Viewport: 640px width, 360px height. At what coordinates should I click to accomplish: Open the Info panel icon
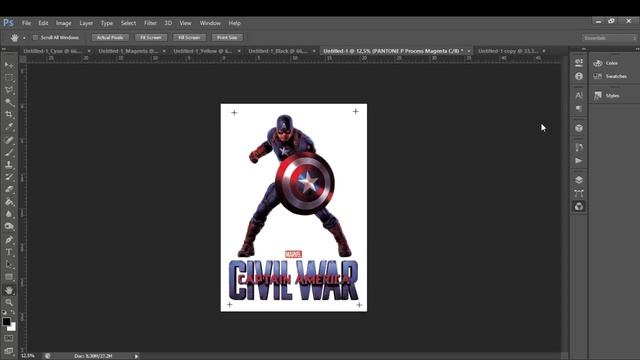coord(579,76)
